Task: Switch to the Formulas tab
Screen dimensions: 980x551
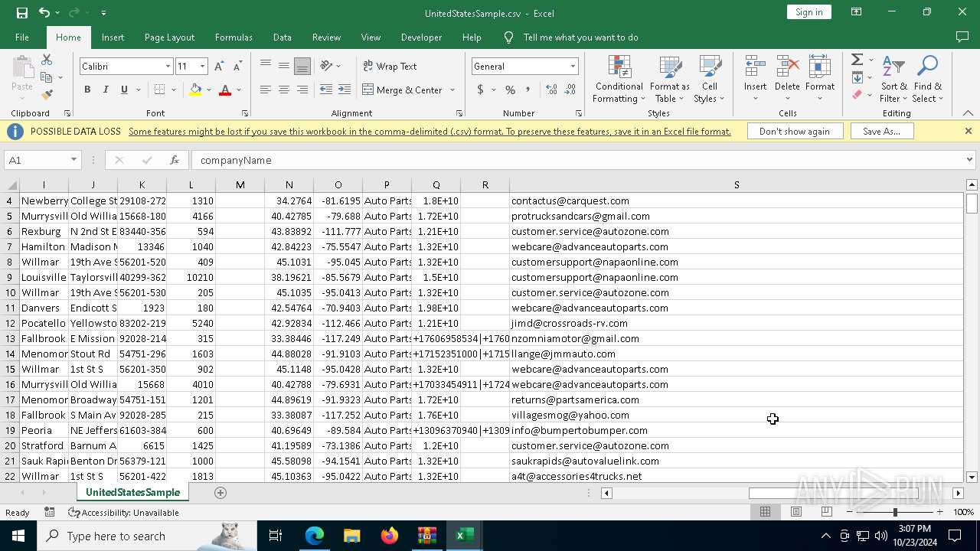Action: (x=234, y=37)
